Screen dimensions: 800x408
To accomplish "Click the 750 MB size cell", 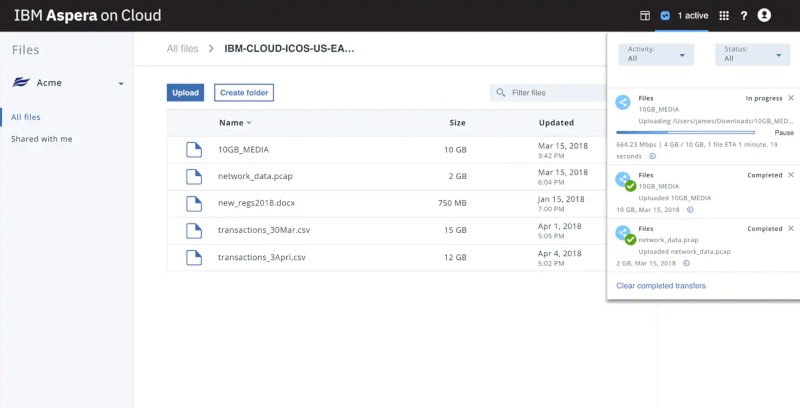I will (452, 203).
